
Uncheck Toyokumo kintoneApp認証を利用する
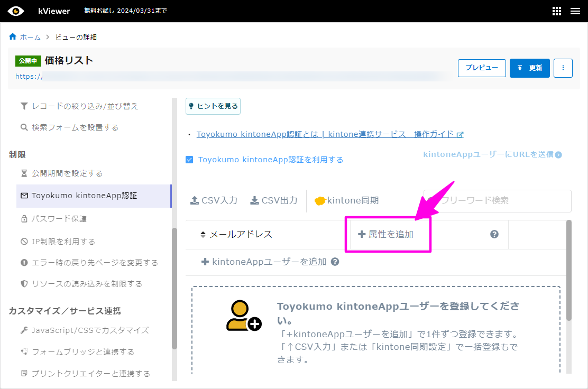pyautogui.click(x=189, y=159)
